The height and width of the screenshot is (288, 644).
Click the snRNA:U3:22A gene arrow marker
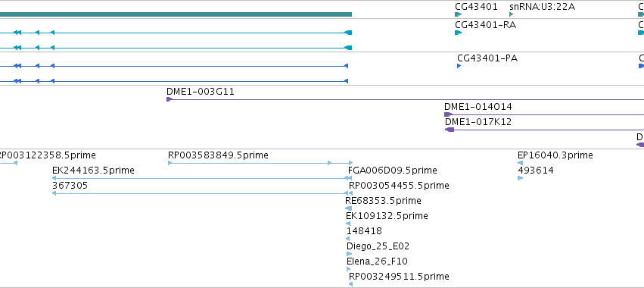tap(512, 14)
